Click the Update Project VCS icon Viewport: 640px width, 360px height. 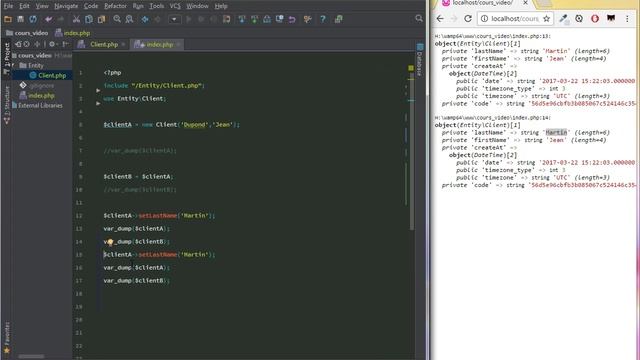[242, 19]
